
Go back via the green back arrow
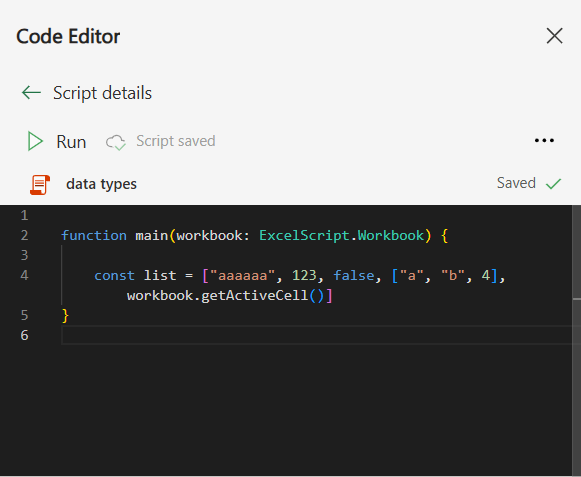(x=31, y=93)
